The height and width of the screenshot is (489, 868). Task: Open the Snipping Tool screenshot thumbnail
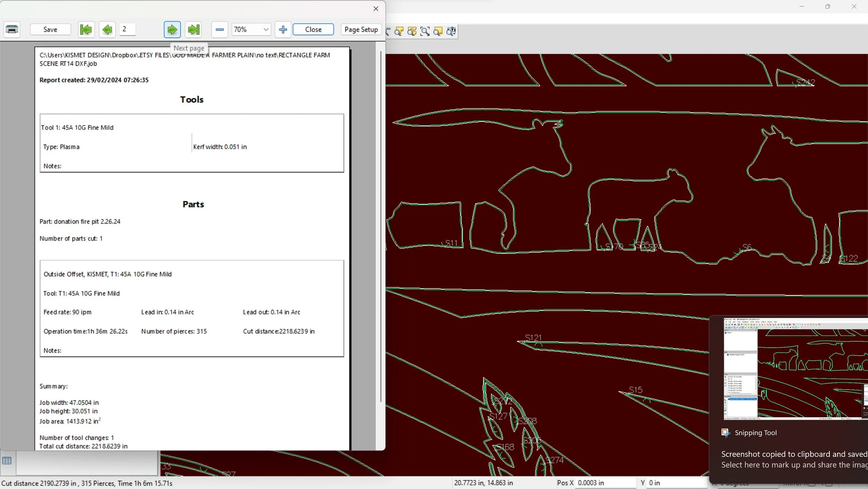click(795, 368)
